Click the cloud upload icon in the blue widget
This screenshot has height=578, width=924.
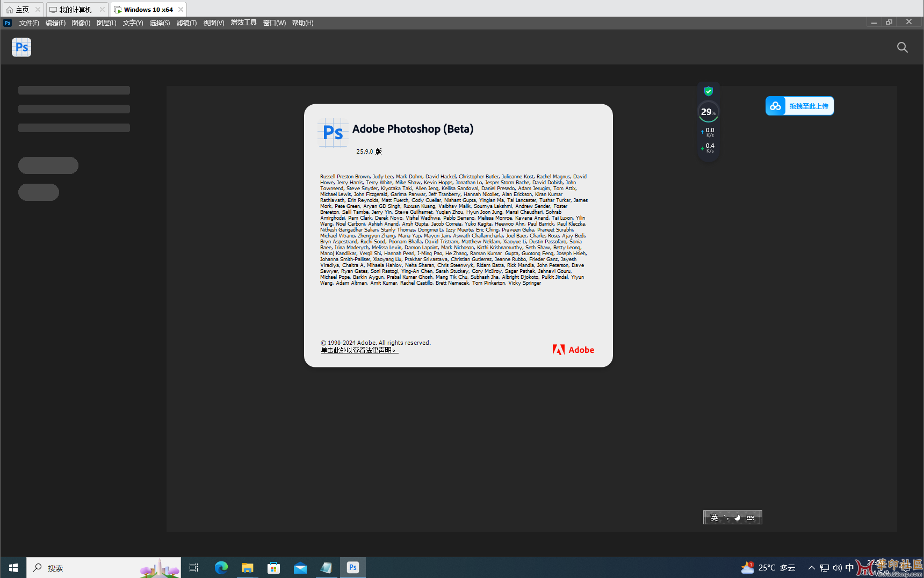click(x=775, y=106)
